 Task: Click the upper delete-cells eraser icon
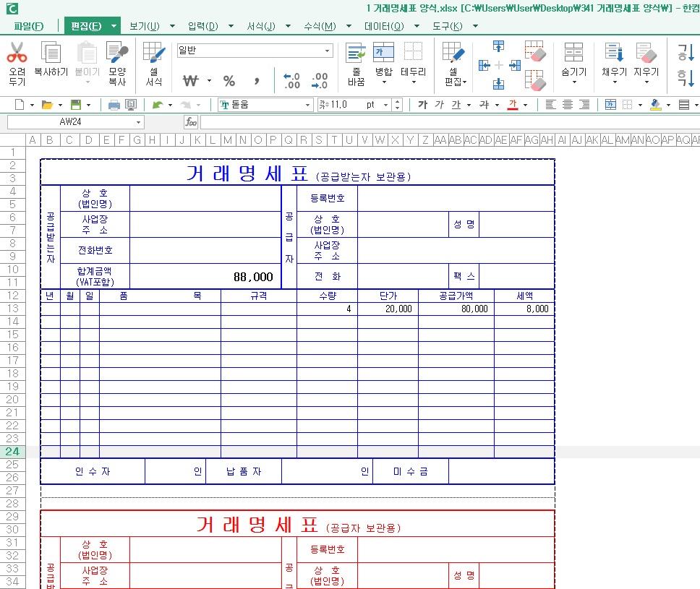pyautogui.click(x=535, y=51)
